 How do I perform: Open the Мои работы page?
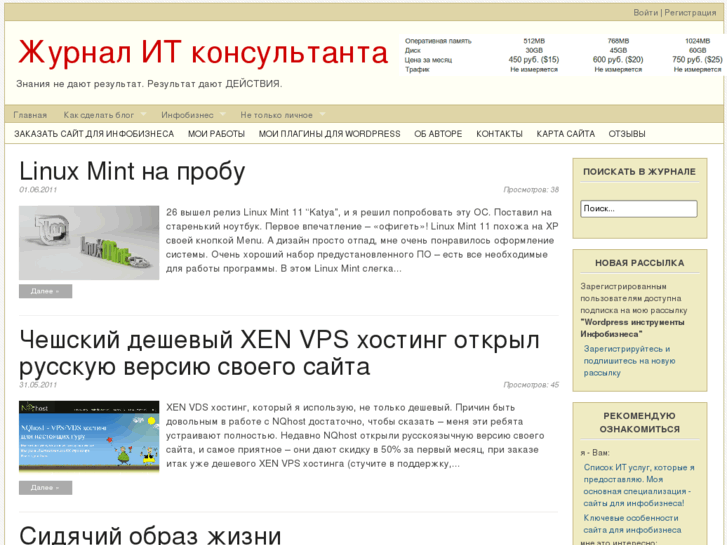(217, 134)
